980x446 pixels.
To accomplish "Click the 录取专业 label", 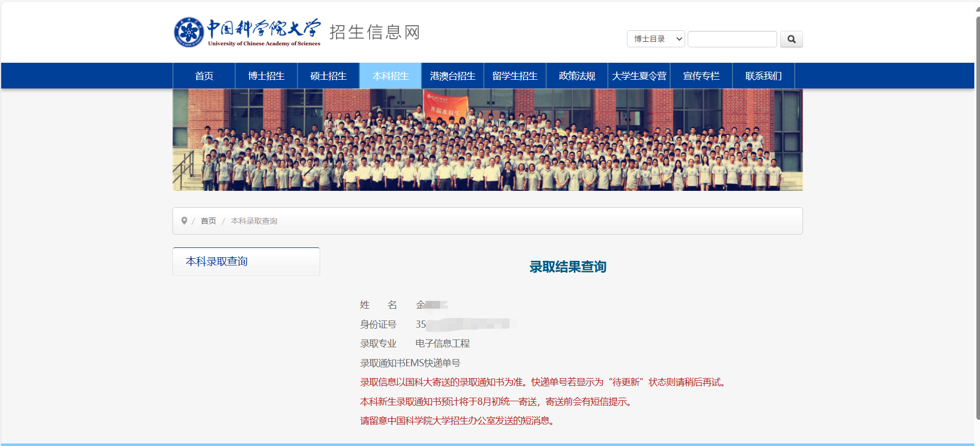I will pyautogui.click(x=378, y=344).
